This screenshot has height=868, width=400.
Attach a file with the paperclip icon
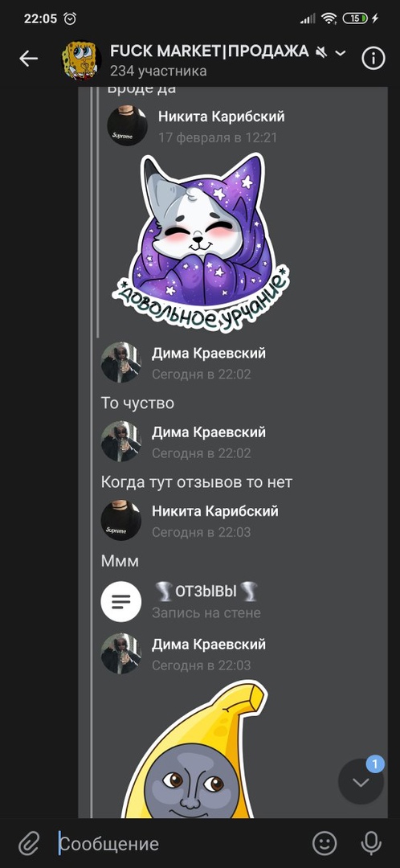(x=28, y=844)
